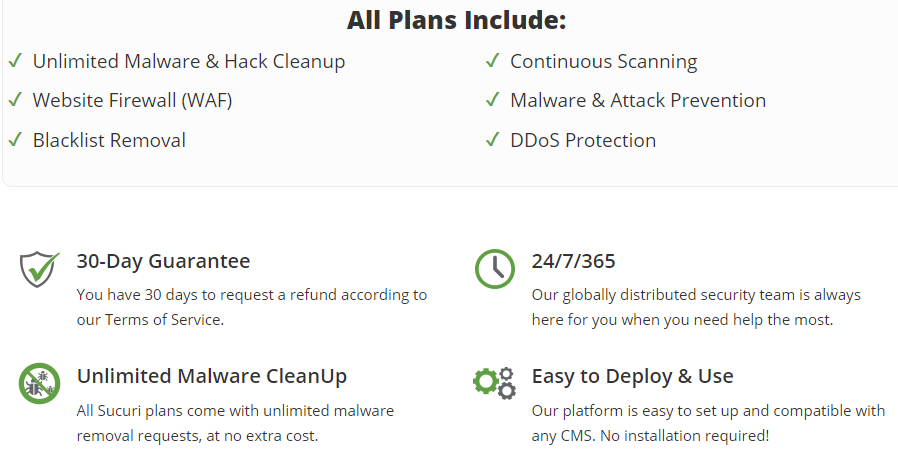Click the shield checkmark guarantee icon
Screen dimensions: 898x461
click(x=40, y=269)
